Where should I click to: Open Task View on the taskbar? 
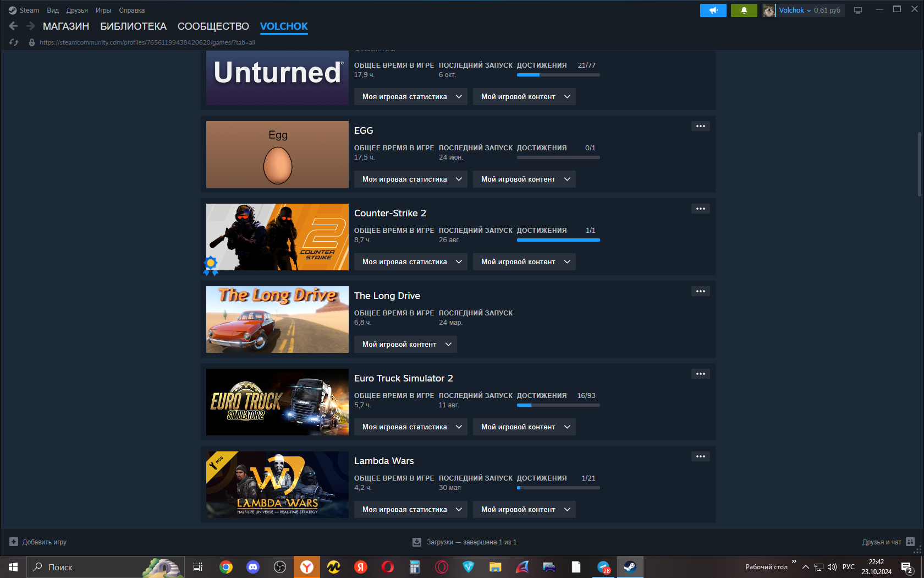(x=198, y=567)
